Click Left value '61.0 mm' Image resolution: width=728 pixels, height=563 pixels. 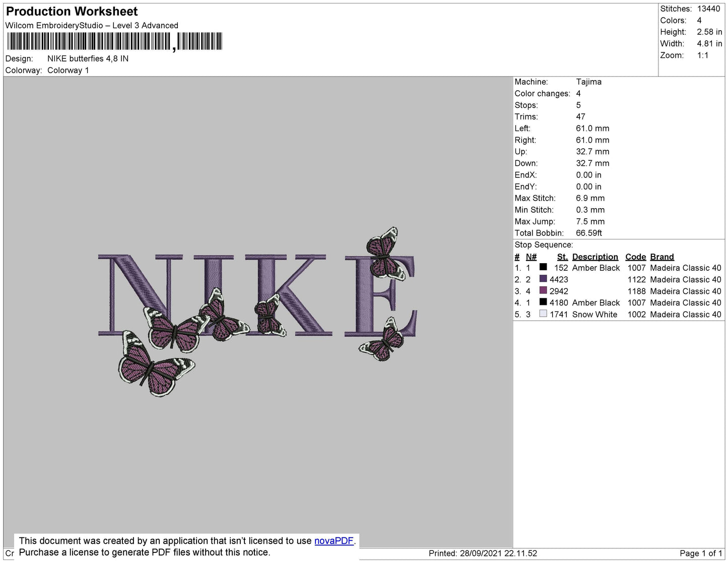point(592,128)
